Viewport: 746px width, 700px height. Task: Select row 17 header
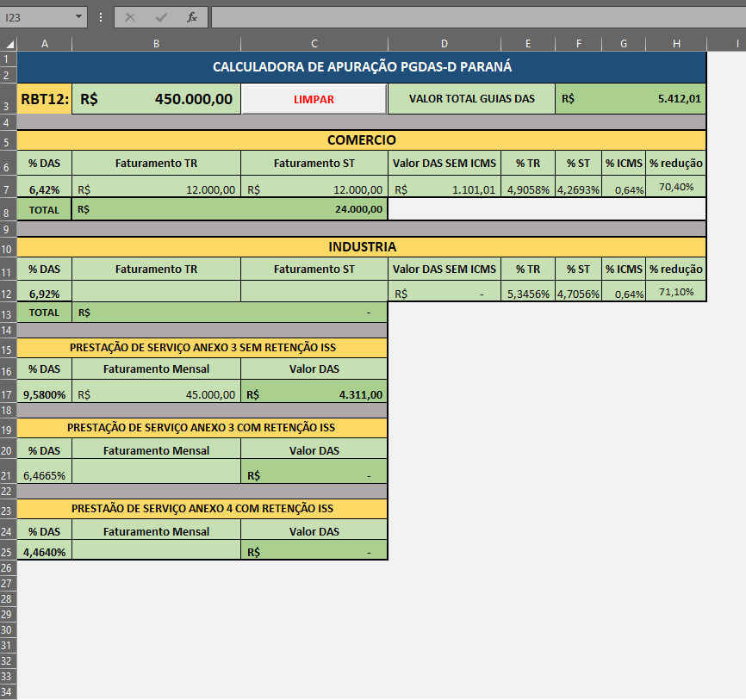[x=8, y=394]
